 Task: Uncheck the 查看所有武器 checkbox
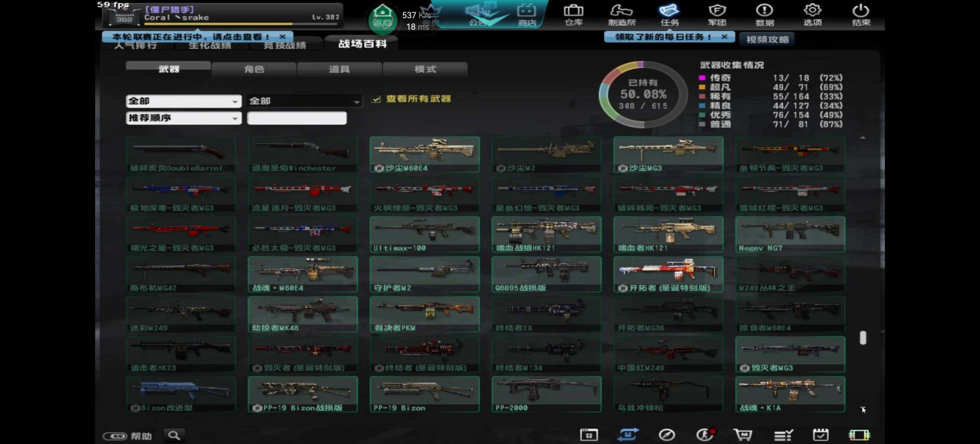(376, 99)
